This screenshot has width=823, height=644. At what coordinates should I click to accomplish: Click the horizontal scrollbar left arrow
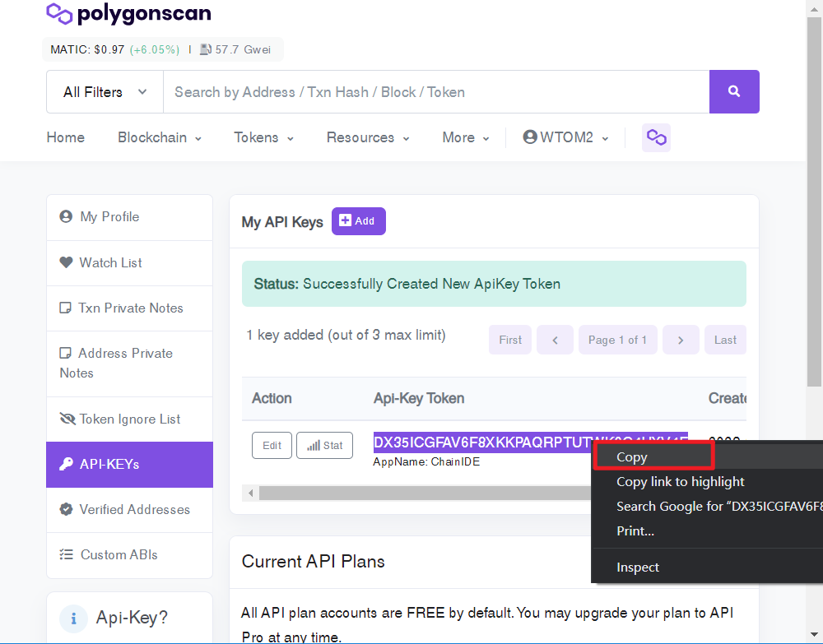click(251, 493)
